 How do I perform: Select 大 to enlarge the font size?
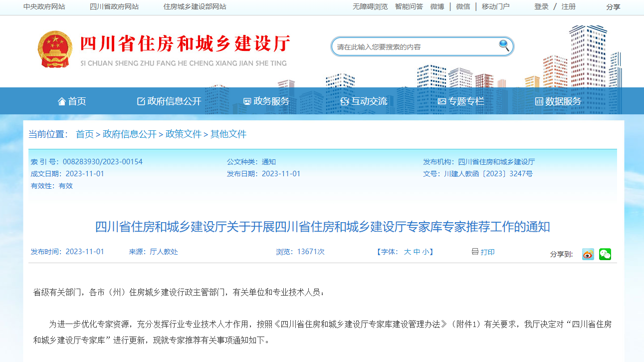[408, 252]
